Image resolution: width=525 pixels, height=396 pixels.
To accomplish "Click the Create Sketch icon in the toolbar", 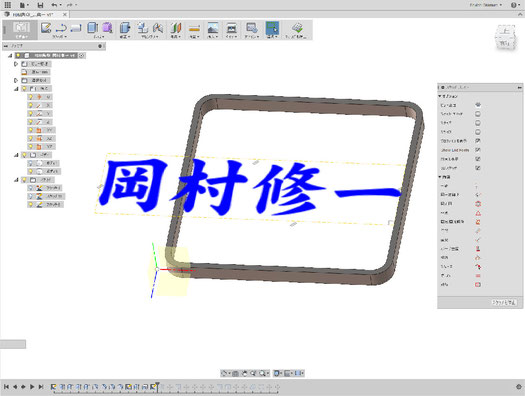I will (46, 27).
